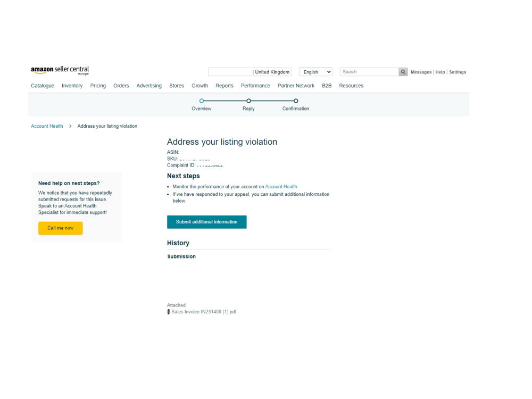532x399 pixels.
Task: Open the Help link
Action: click(x=440, y=72)
